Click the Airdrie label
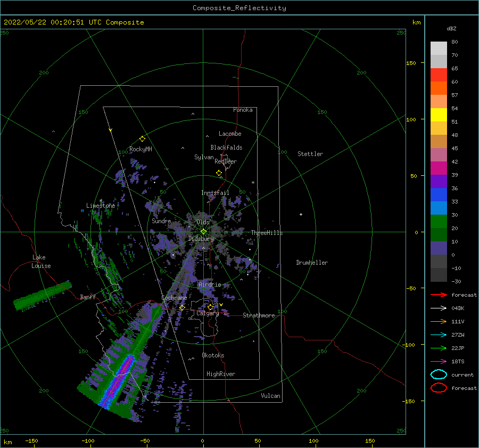Image resolution: width=479 pixels, height=448 pixels. pyautogui.click(x=210, y=284)
